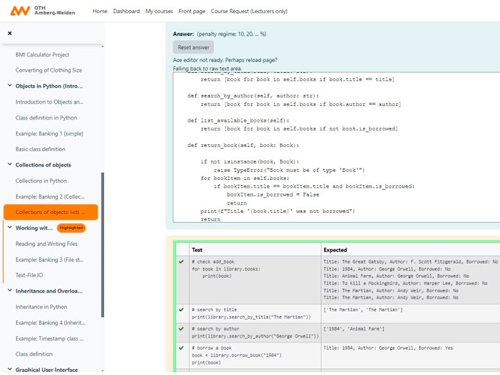Click the sidebar scroll-down arrow

pyautogui.click(x=102, y=370)
